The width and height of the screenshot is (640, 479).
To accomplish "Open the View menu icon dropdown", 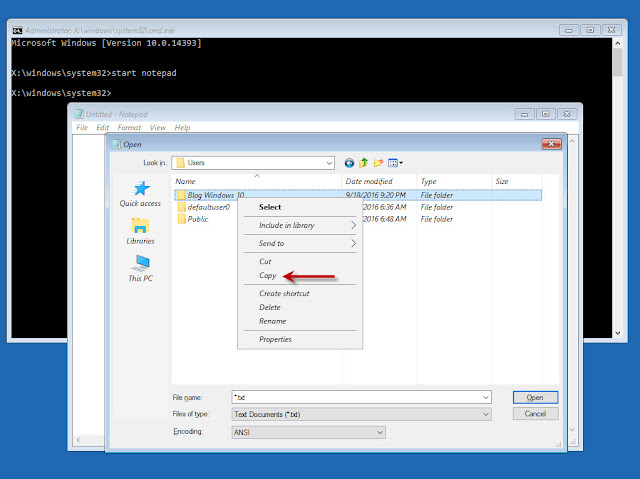I will [395, 163].
